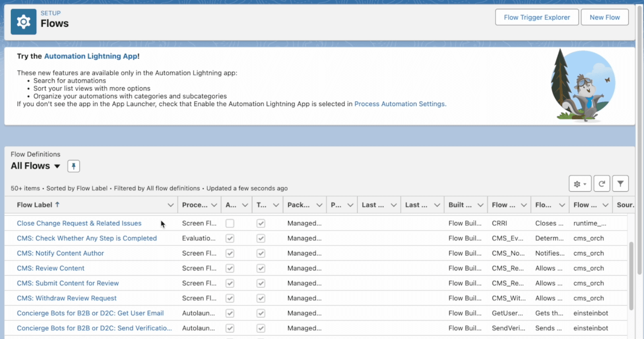Refresh the flow list
The height and width of the screenshot is (339, 644).
click(x=602, y=184)
